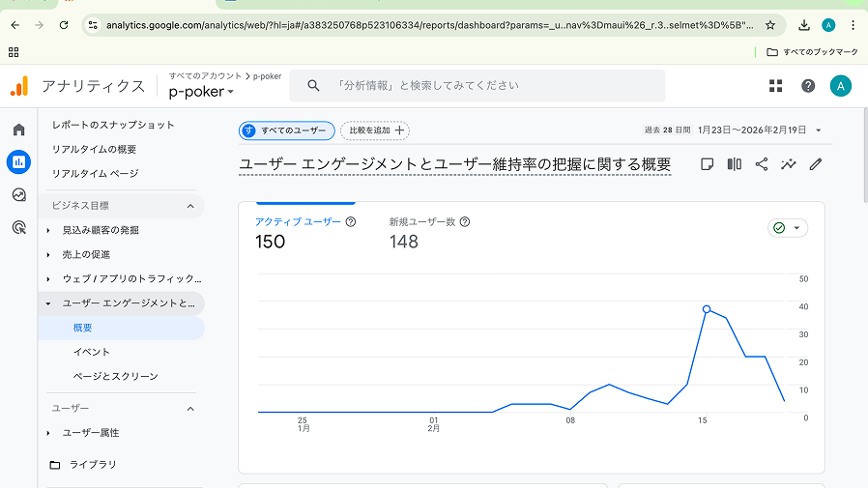Open リアルタイムの概要
Image resolution: width=868 pixels, height=489 pixels.
[x=94, y=150]
